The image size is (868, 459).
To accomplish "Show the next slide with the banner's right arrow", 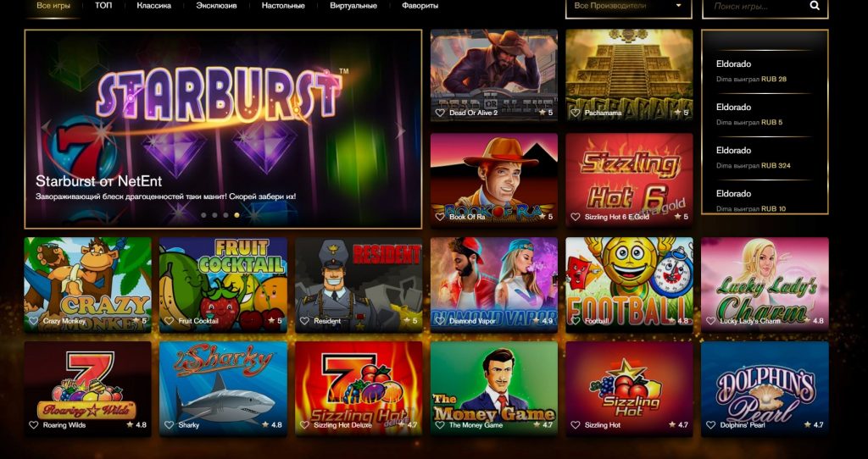I will tap(400, 131).
